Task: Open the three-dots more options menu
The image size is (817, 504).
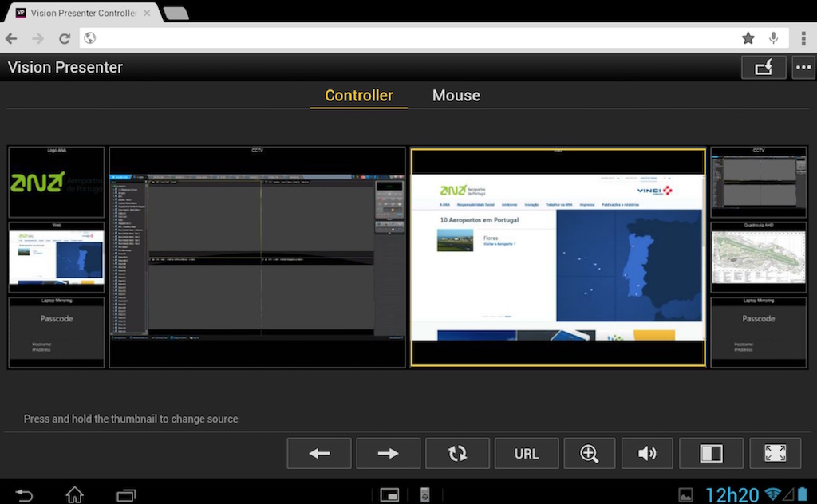Action: click(x=803, y=68)
